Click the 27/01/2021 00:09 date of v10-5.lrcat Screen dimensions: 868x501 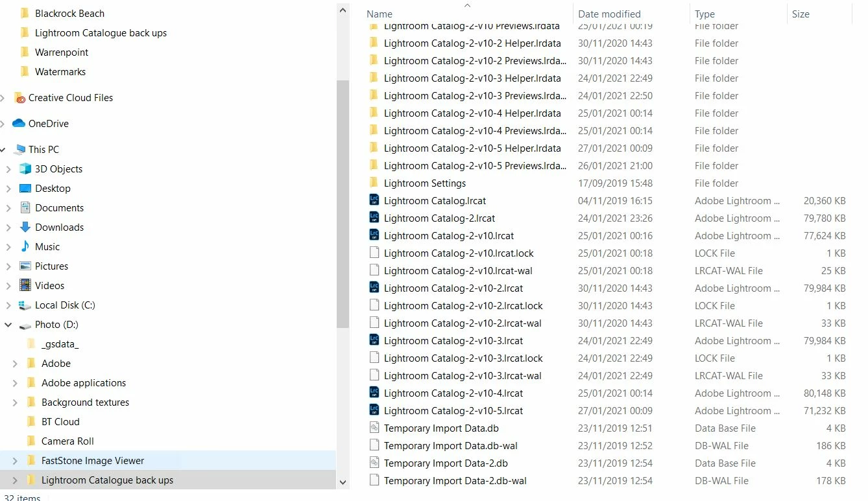[x=615, y=410]
